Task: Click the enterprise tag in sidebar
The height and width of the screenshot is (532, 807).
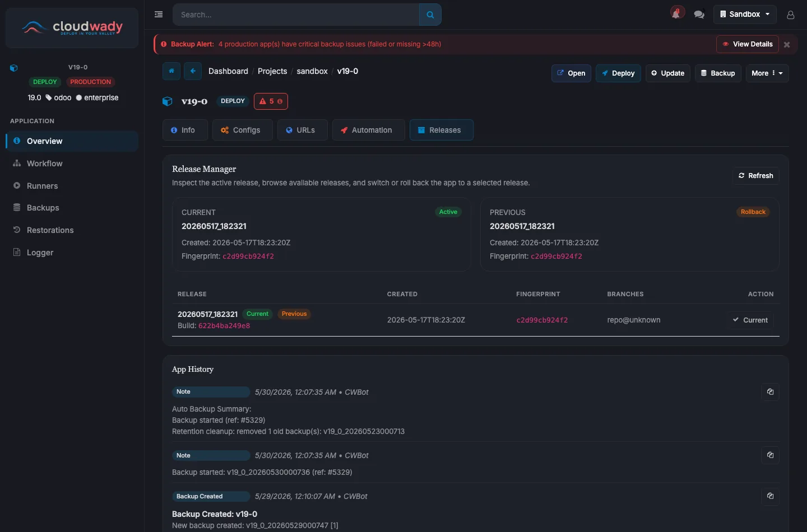Action: [x=97, y=98]
